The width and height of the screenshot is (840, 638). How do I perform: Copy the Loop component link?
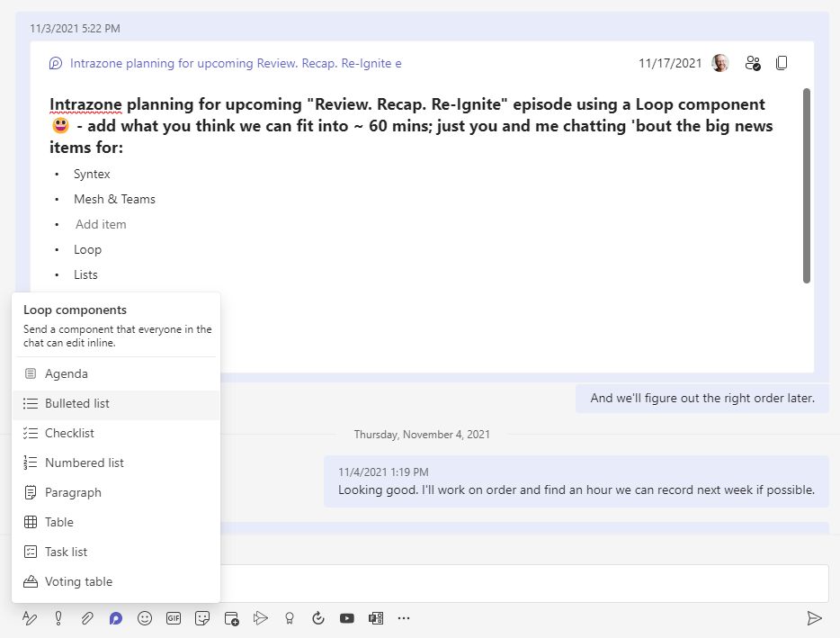782,63
